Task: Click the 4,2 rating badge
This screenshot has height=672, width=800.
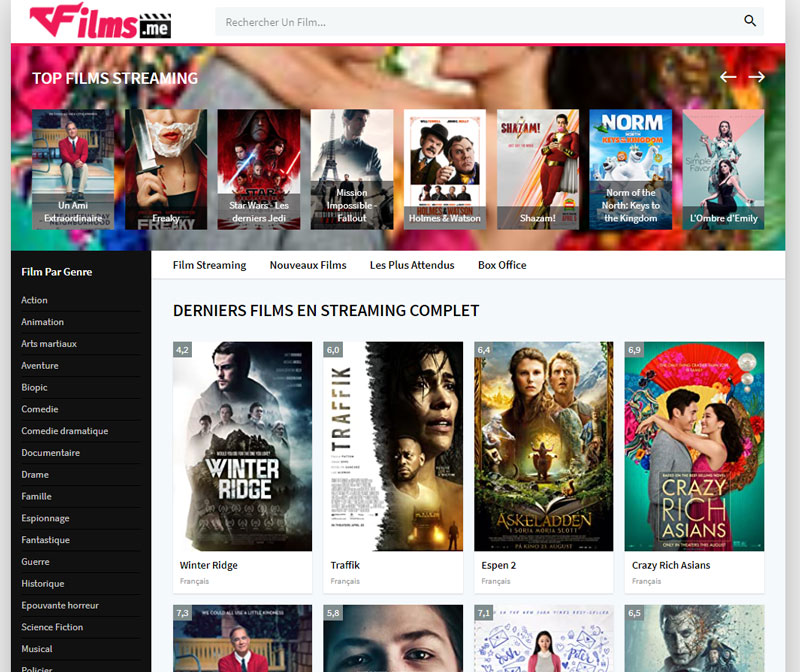Action: [182, 350]
